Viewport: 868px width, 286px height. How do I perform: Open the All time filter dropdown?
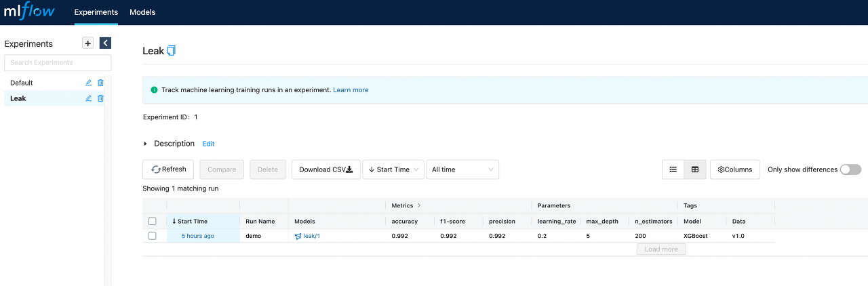click(x=462, y=169)
